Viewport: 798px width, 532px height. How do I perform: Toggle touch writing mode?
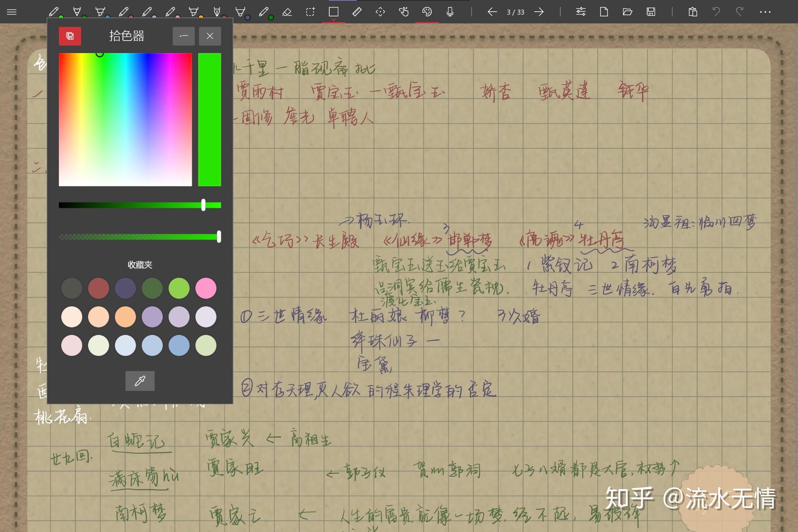404,12
